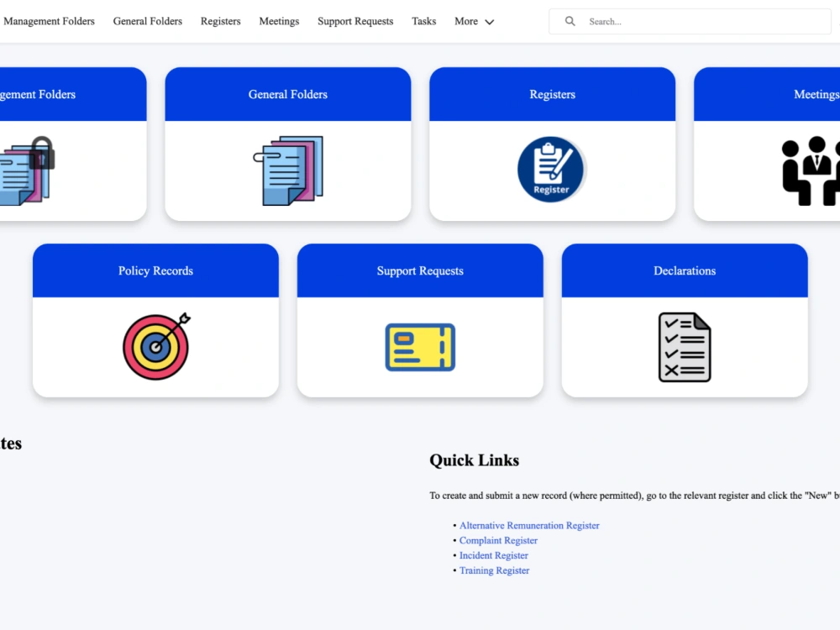Viewport: 840px width, 630px height.
Task: Open the Policy Records target icon
Action: [x=156, y=346]
